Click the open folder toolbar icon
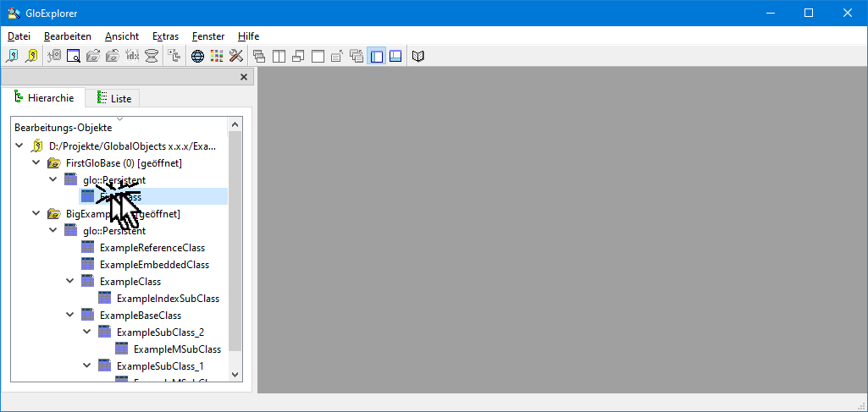Viewport: 868px width, 412px height. 93,56
